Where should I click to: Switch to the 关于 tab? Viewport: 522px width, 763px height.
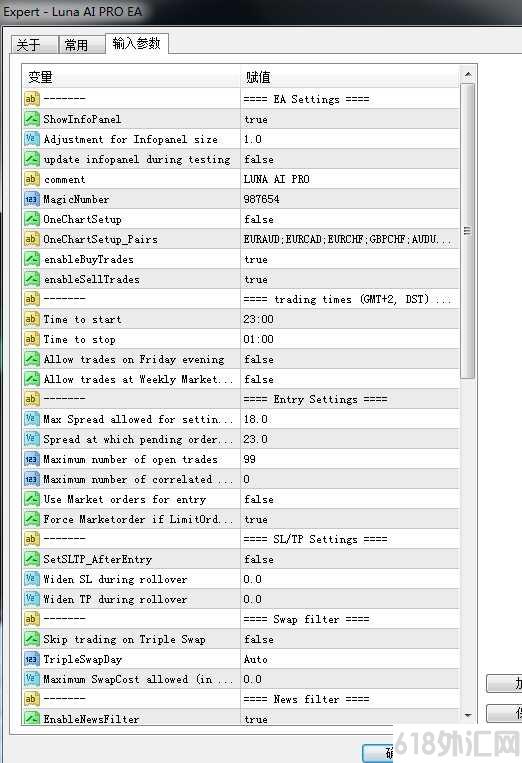tap(34, 45)
